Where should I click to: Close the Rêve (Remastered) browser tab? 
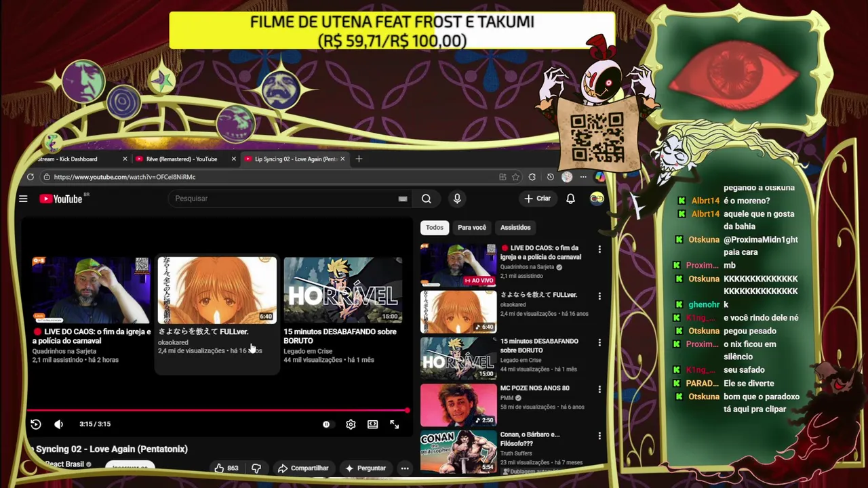tap(234, 159)
